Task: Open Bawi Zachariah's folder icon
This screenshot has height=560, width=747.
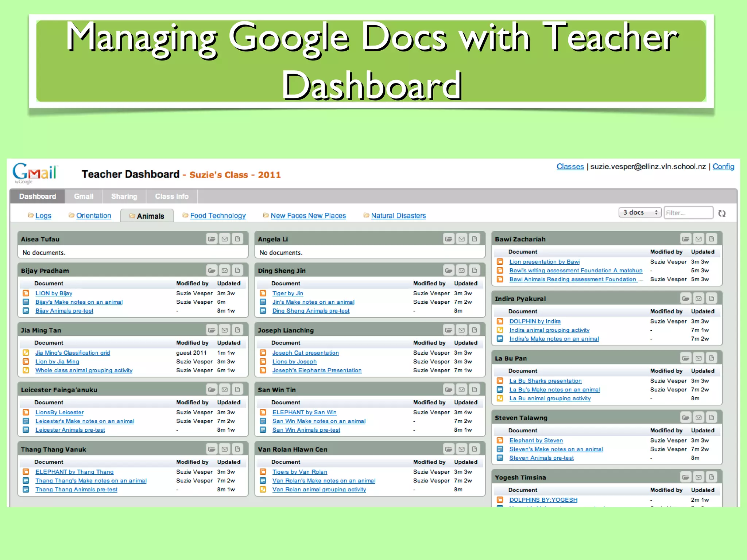Action: pos(686,239)
